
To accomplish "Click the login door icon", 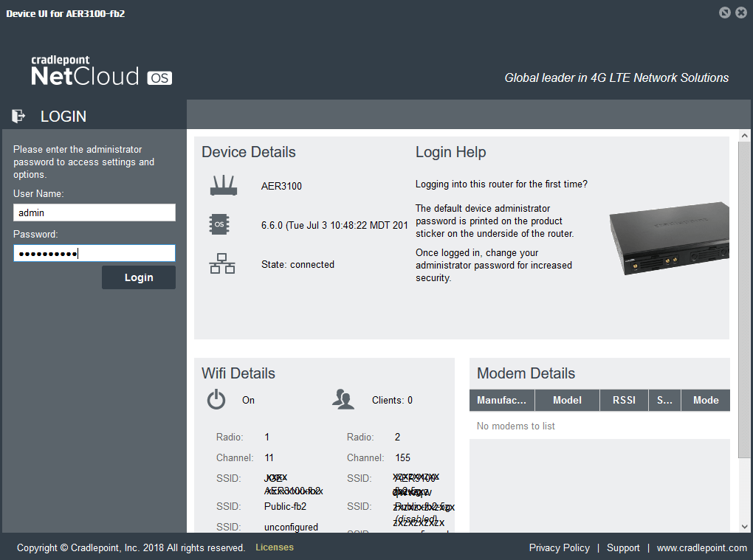I will pyautogui.click(x=18, y=116).
